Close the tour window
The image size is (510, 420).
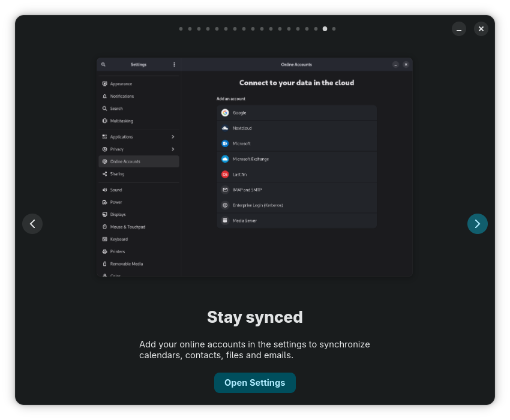[x=481, y=29]
